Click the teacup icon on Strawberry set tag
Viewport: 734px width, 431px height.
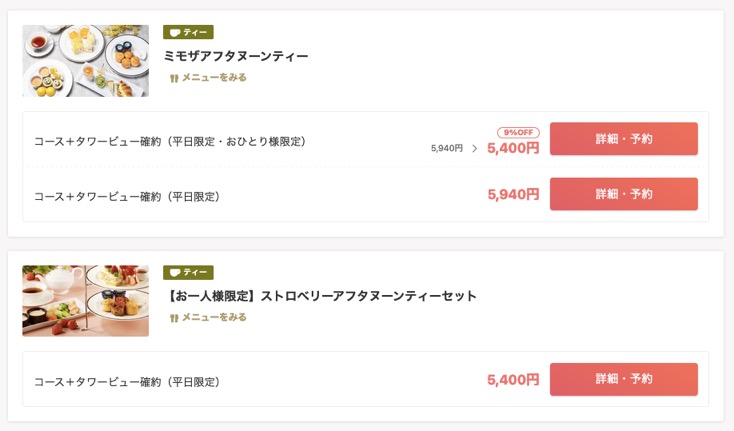pyautogui.click(x=175, y=273)
